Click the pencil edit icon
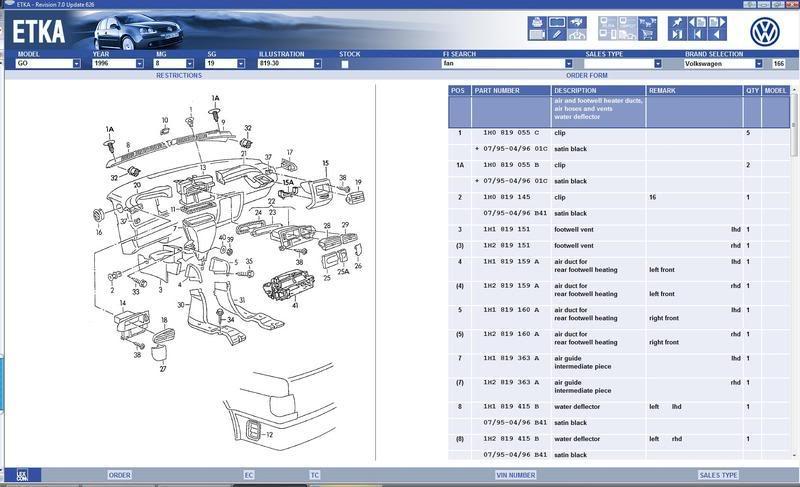 pyautogui.click(x=557, y=35)
